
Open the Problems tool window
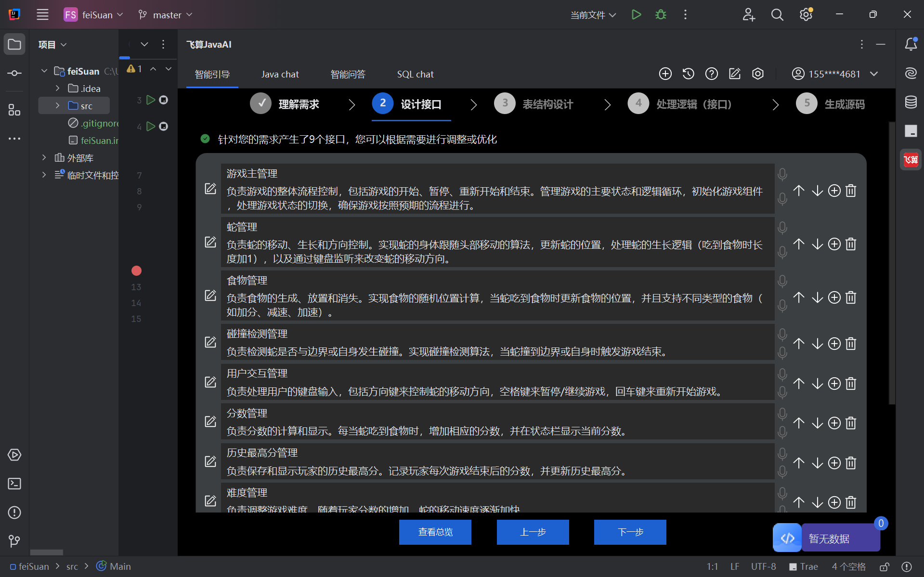[14, 513]
